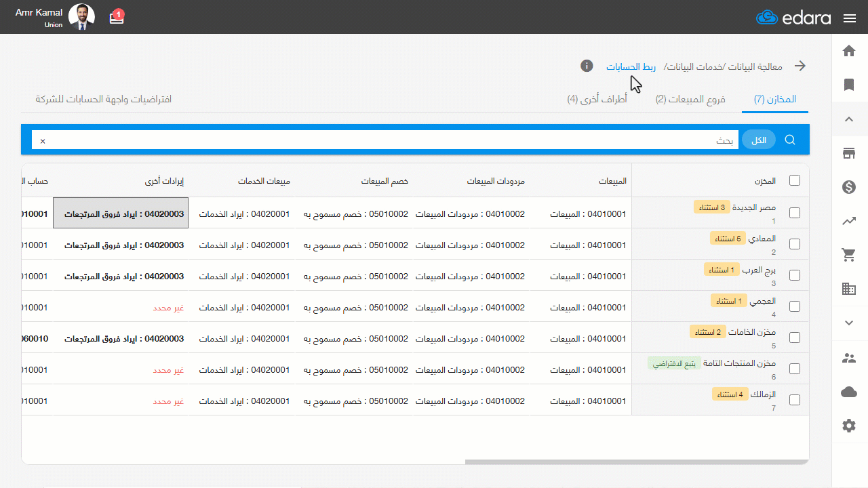The width and height of the screenshot is (868, 488).
Task: Open the trending chart sidebar icon
Action: pos(848,221)
